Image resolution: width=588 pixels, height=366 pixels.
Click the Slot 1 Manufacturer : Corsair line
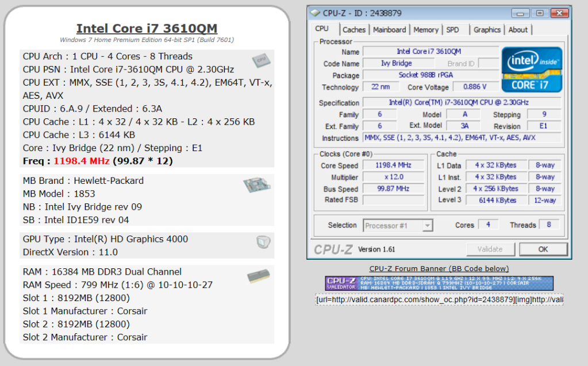pyautogui.click(x=84, y=311)
